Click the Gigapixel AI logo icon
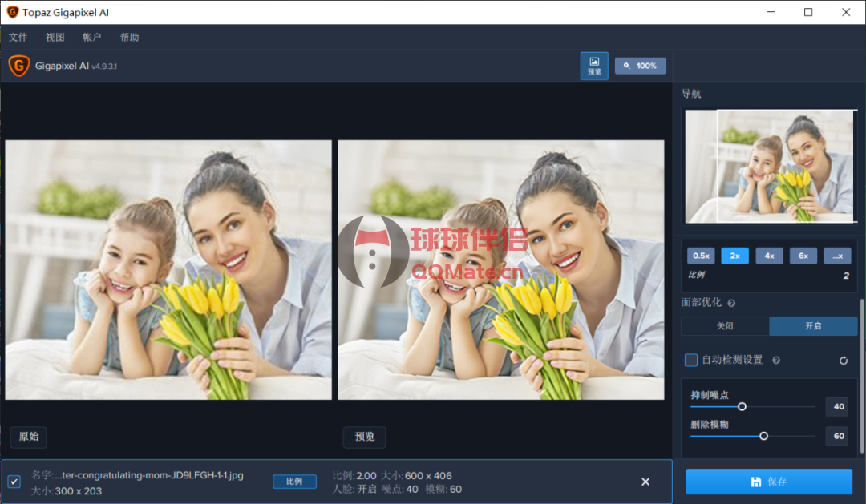Viewport: 866px width, 504px height. click(x=17, y=66)
